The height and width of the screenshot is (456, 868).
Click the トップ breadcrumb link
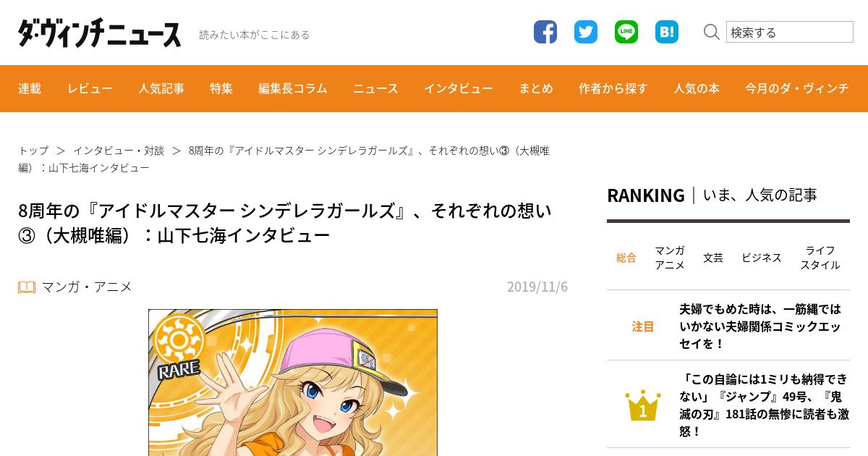[33, 151]
